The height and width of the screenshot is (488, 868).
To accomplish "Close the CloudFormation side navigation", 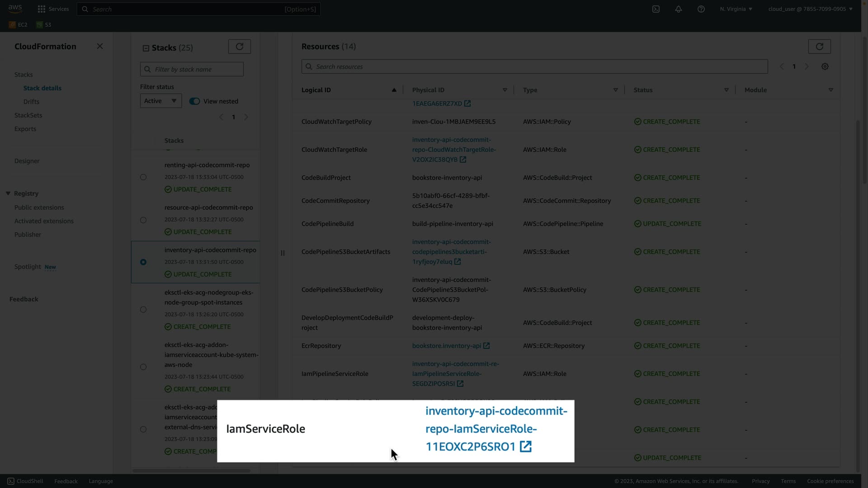I will [x=100, y=47].
